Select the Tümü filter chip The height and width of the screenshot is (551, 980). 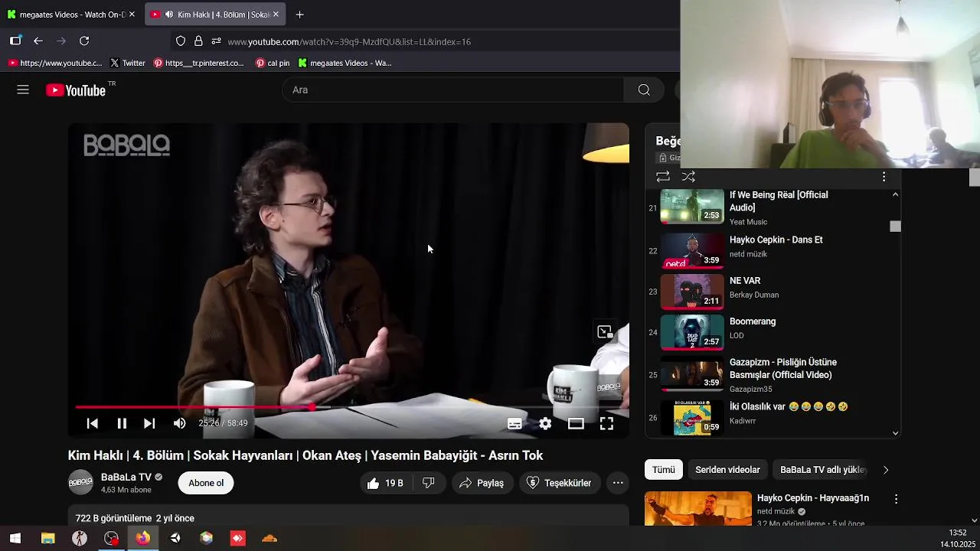pyautogui.click(x=664, y=470)
